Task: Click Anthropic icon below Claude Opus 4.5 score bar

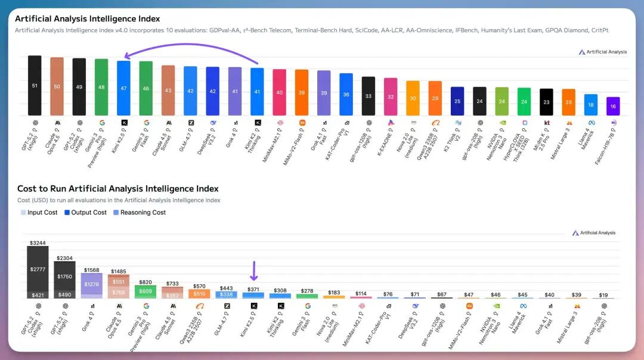Action: pyautogui.click(x=57, y=122)
